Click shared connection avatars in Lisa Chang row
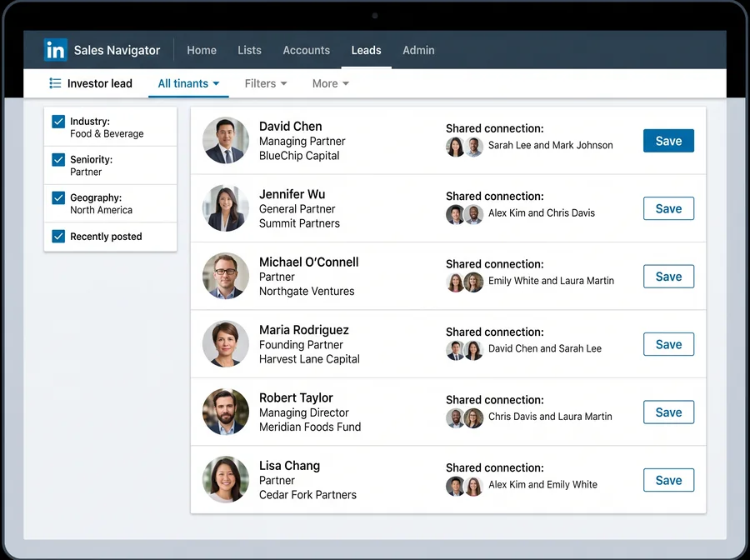Image resolution: width=750 pixels, height=560 pixels. tap(464, 487)
